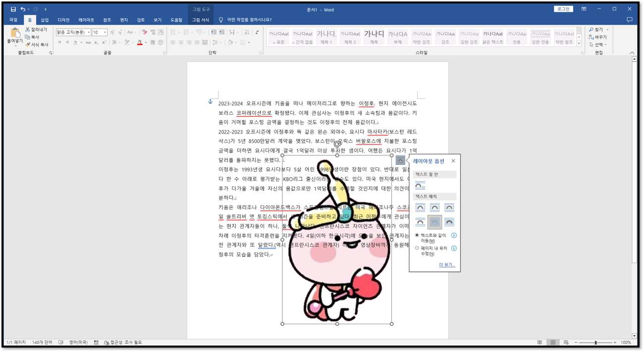Switch to Read Mode view icon
Screen dimensions: 644x352
pos(539,342)
